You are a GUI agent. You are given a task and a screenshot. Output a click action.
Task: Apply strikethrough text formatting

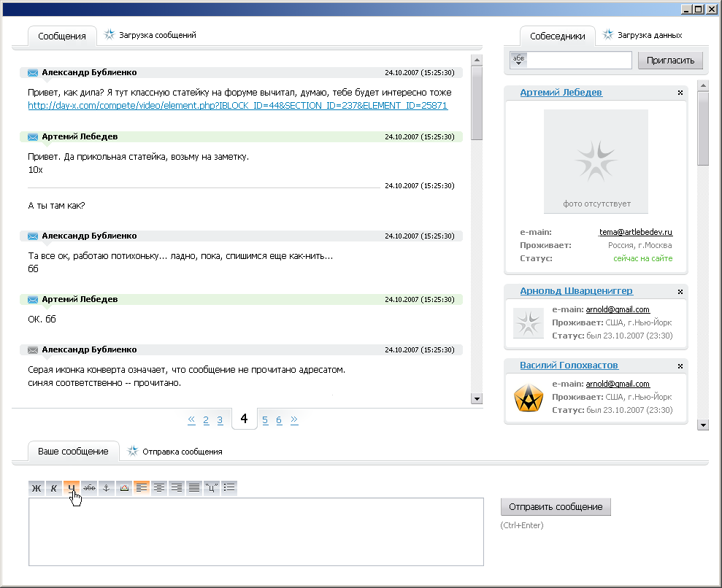tap(89, 488)
